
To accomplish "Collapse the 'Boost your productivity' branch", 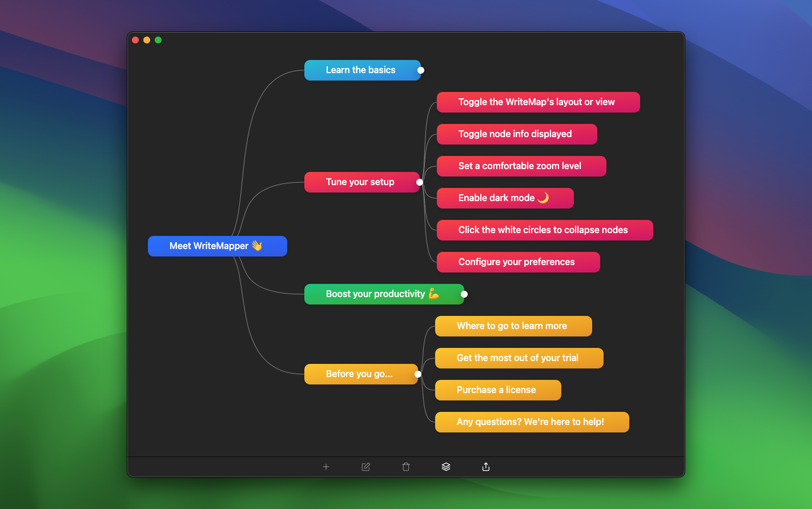I will (464, 294).
